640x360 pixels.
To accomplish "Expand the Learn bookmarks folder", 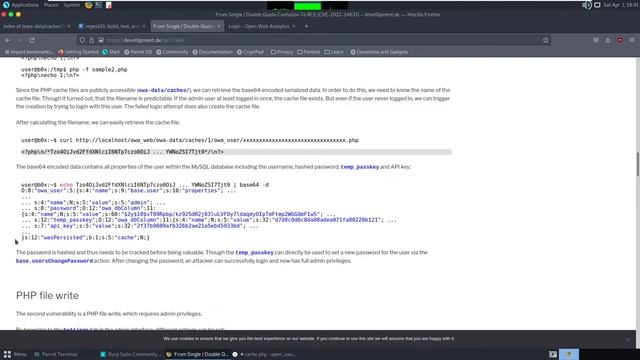I will (334, 52).
